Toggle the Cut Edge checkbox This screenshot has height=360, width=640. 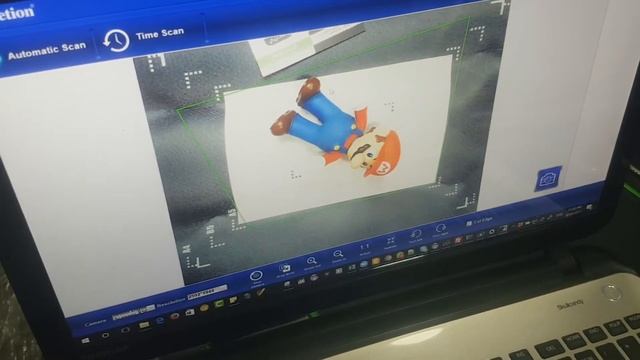click(x=469, y=223)
